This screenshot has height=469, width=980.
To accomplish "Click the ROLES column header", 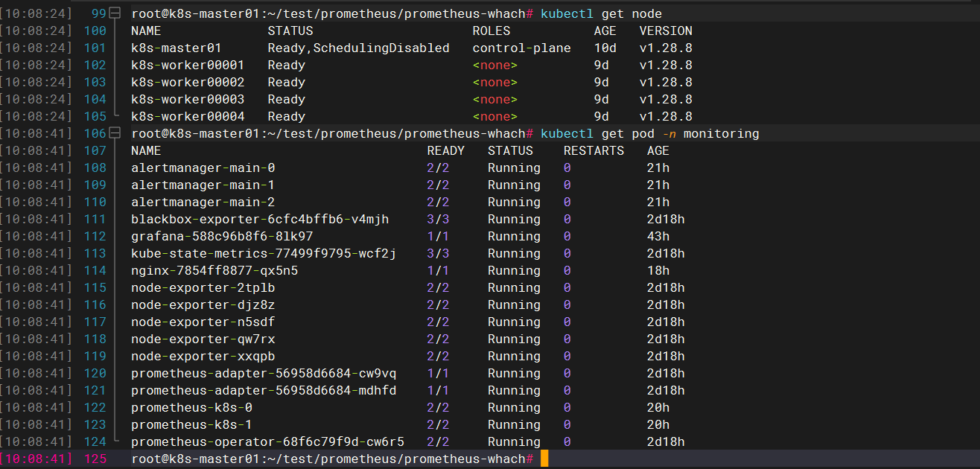I will (491, 31).
